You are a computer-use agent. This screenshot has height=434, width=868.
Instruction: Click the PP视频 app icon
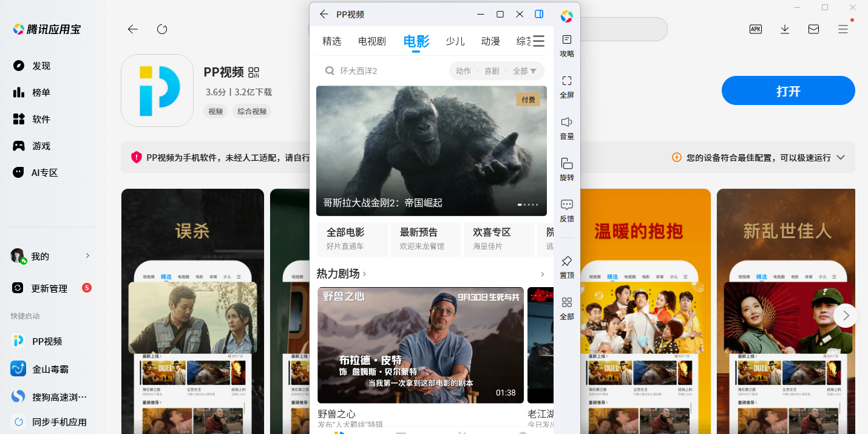point(157,90)
